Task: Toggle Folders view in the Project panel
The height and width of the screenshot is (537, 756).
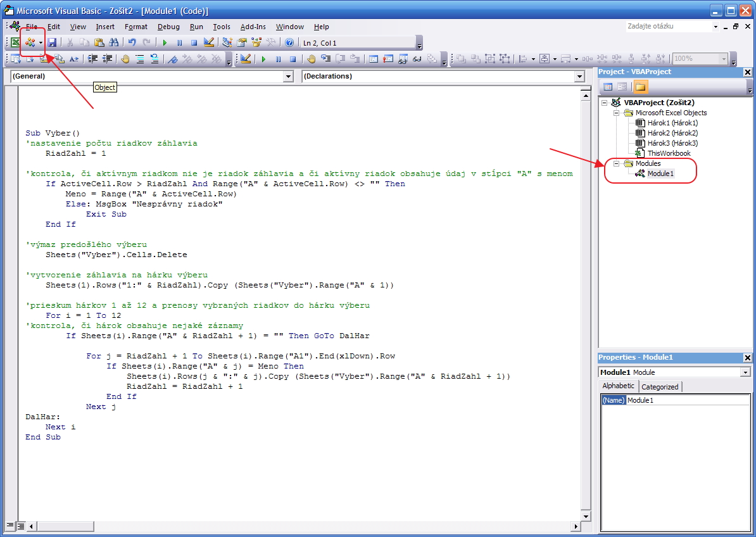Action: [640, 87]
